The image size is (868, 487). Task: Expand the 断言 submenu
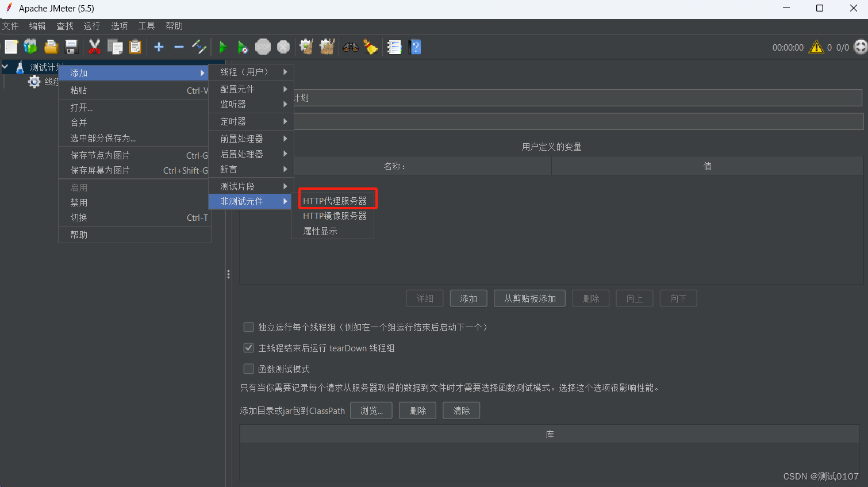pyautogui.click(x=251, y=169)
